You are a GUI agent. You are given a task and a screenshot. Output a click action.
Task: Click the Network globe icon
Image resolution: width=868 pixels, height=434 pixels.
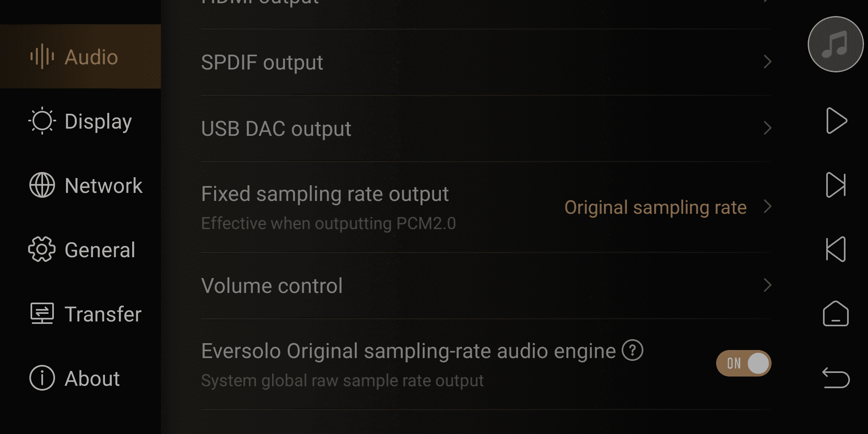click(x=42, y=185)
